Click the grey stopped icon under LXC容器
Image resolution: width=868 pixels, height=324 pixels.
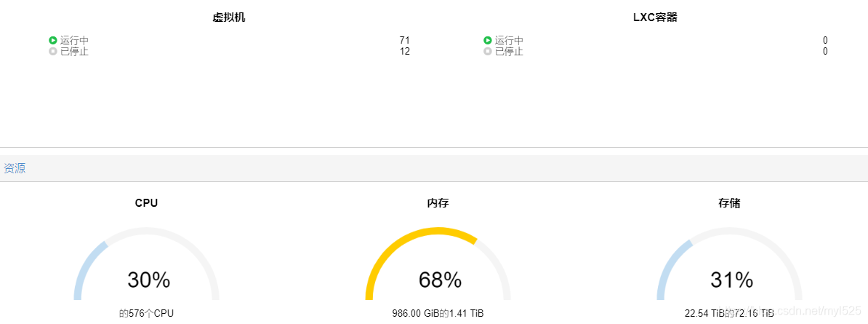[488, 52]
